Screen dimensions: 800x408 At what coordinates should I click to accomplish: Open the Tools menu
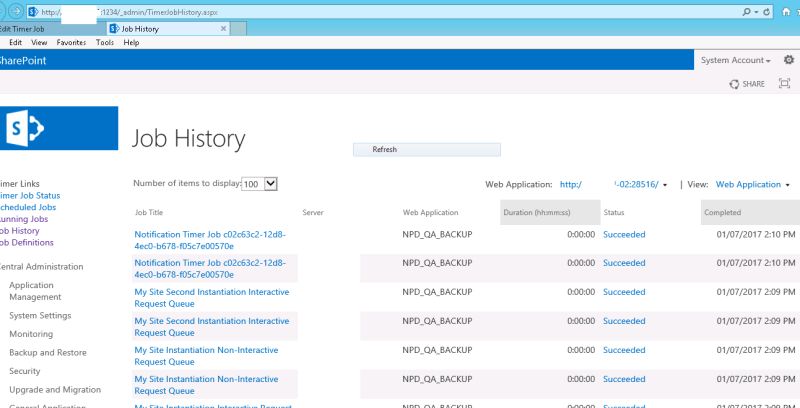(x=105, y=42)
